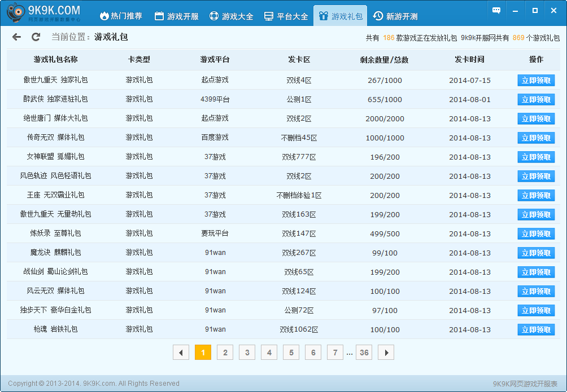This screenshot has height=392, width=567.
Task: Click the 267/1000 remaining count
Action: click(x=385, y=80)
